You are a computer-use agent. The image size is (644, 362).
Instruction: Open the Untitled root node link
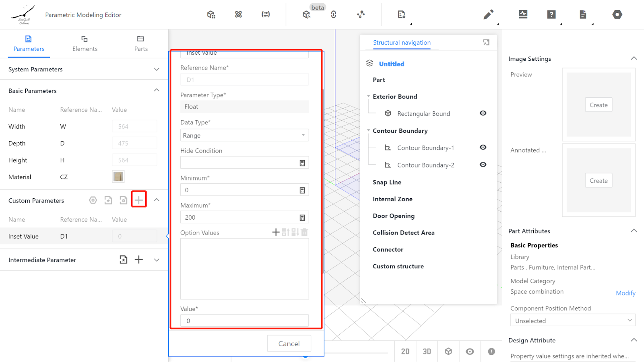(392, 64)
